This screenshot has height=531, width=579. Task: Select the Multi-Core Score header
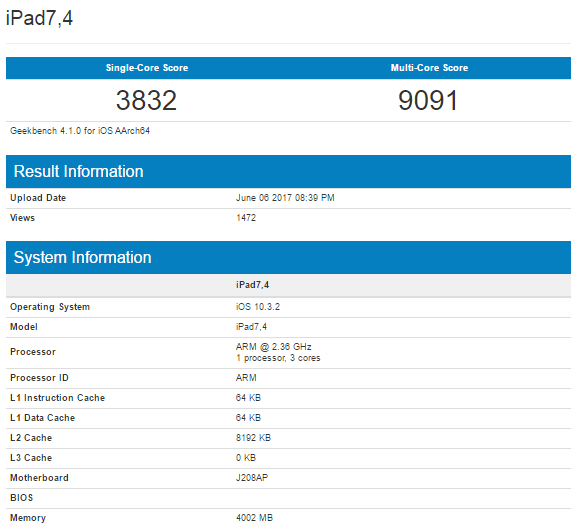click(x=429, y=68)
